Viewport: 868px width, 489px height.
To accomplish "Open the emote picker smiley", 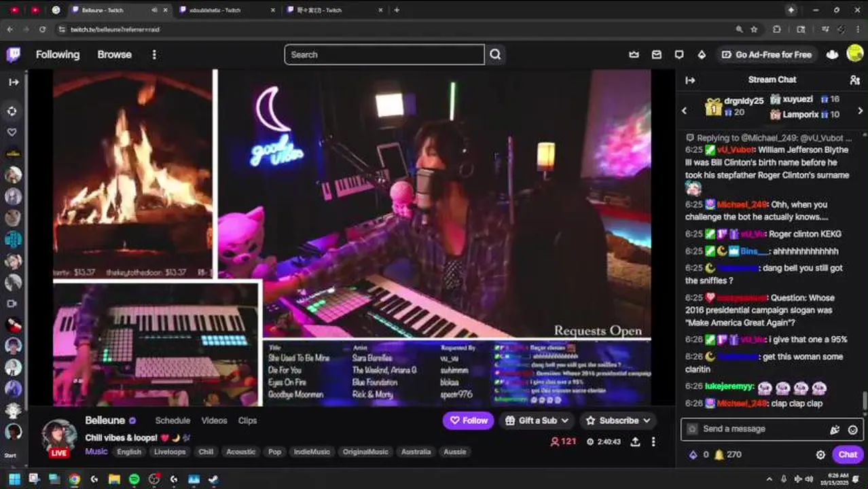I will click(x=852, y=429).
